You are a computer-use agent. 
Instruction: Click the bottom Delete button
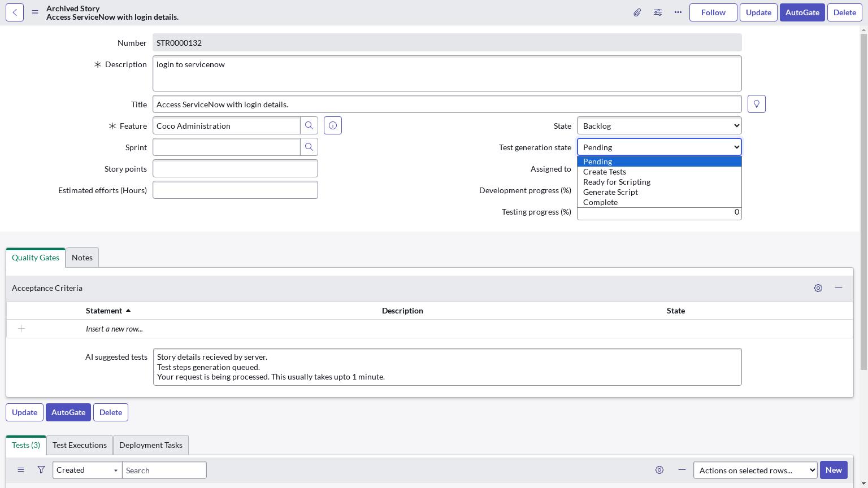pyautogui.click(x=111, y=412)
